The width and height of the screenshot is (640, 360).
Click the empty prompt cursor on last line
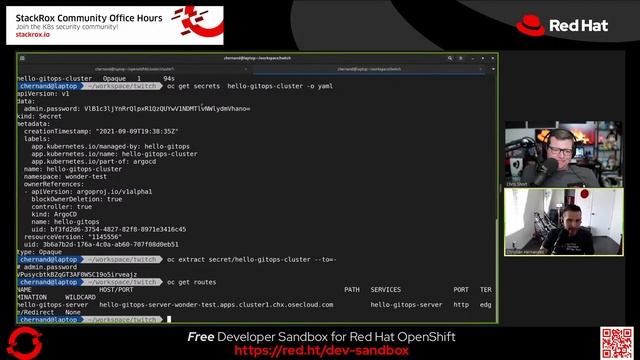pos(169,320)
